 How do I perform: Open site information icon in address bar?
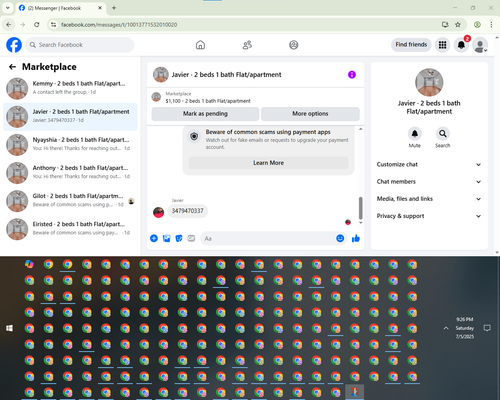tap(53, 25)
